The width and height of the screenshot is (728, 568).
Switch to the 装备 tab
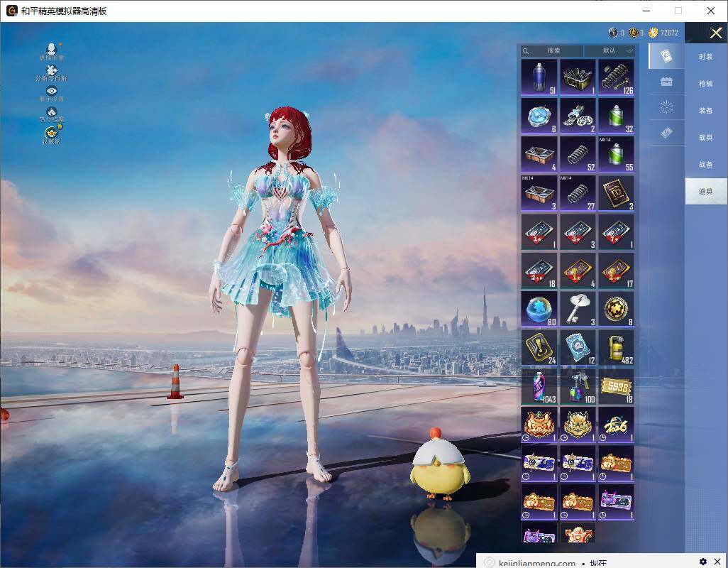[x=706, y=111]
